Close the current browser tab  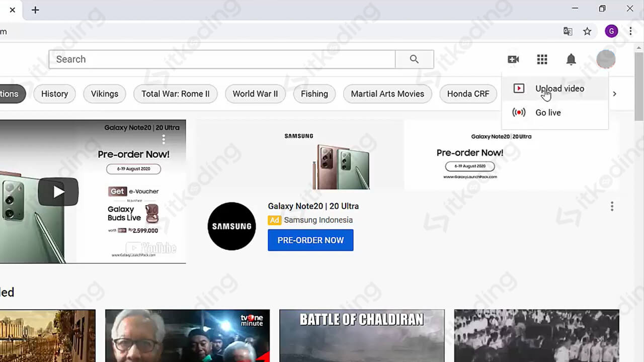(x=12, y=10)
